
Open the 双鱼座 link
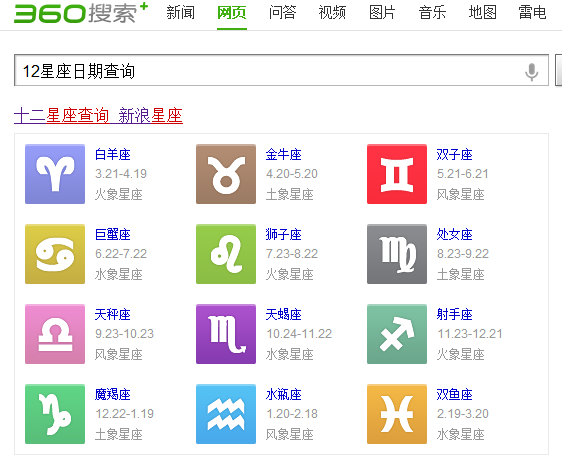tap(454, 395)
